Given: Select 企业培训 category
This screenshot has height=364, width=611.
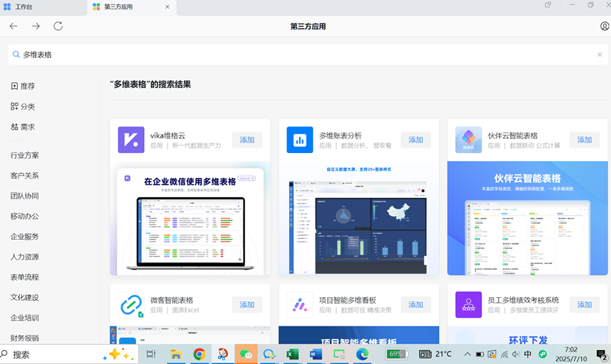Looking at the screenshot, I should 24,318.
